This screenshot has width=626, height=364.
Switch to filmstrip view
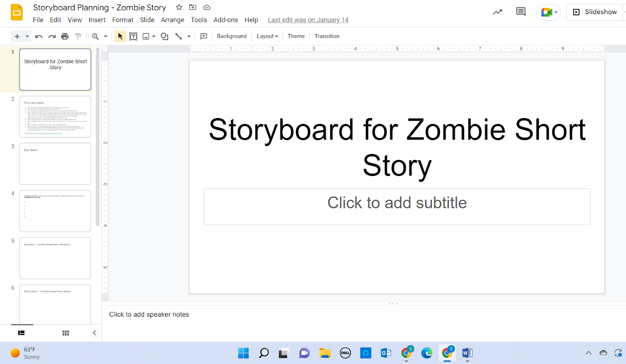point(22,333)
